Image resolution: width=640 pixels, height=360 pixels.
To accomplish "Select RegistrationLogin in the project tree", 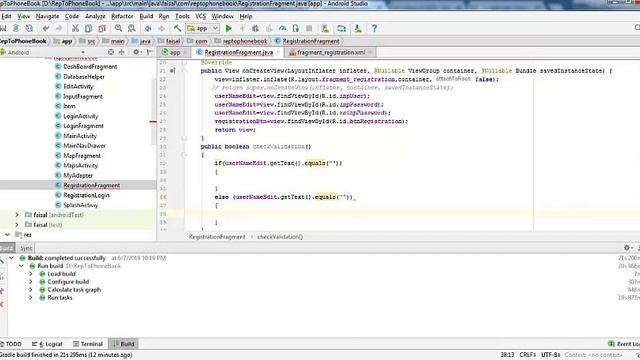I will tap(86, 195).
